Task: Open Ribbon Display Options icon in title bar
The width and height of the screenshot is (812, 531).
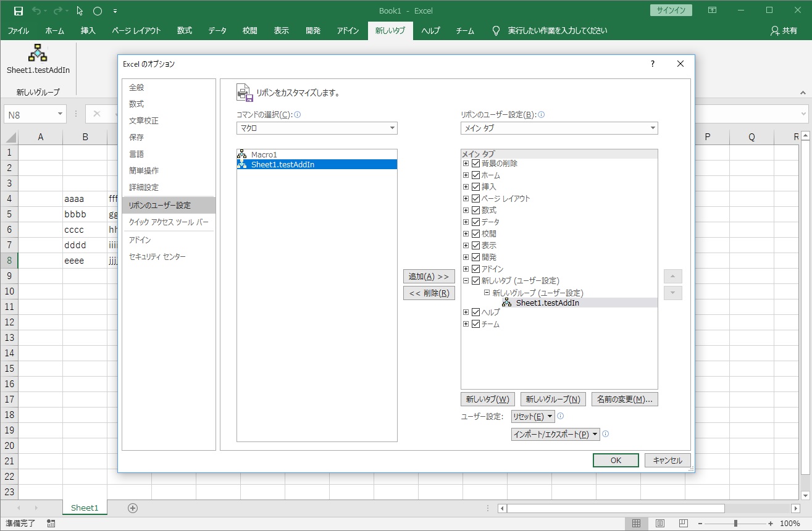Action: tap(712, 10)
